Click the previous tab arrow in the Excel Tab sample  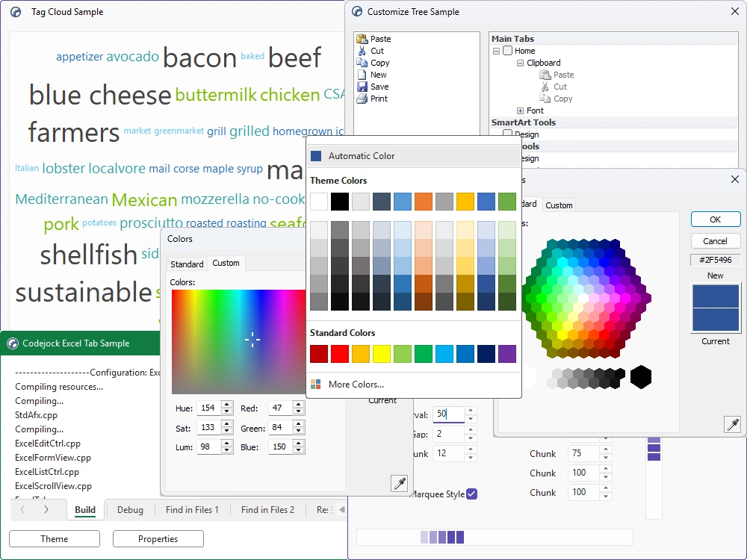22,509
